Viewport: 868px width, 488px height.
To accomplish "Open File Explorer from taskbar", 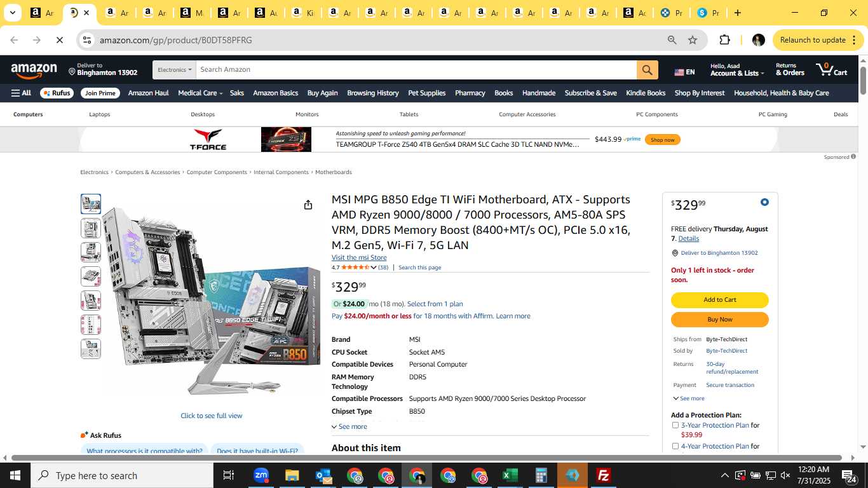I will click(292, 475).
